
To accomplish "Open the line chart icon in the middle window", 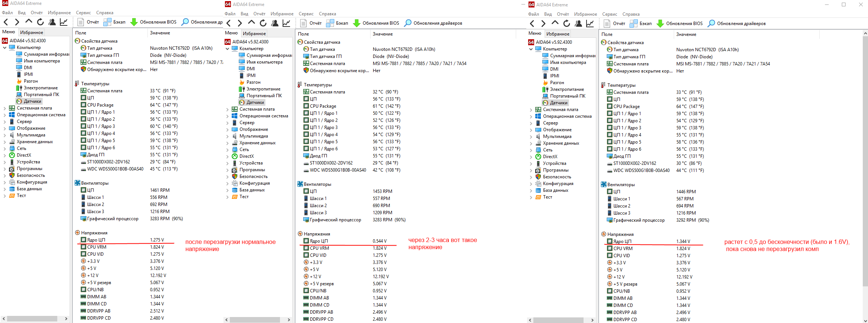I will tap(287, 23).
